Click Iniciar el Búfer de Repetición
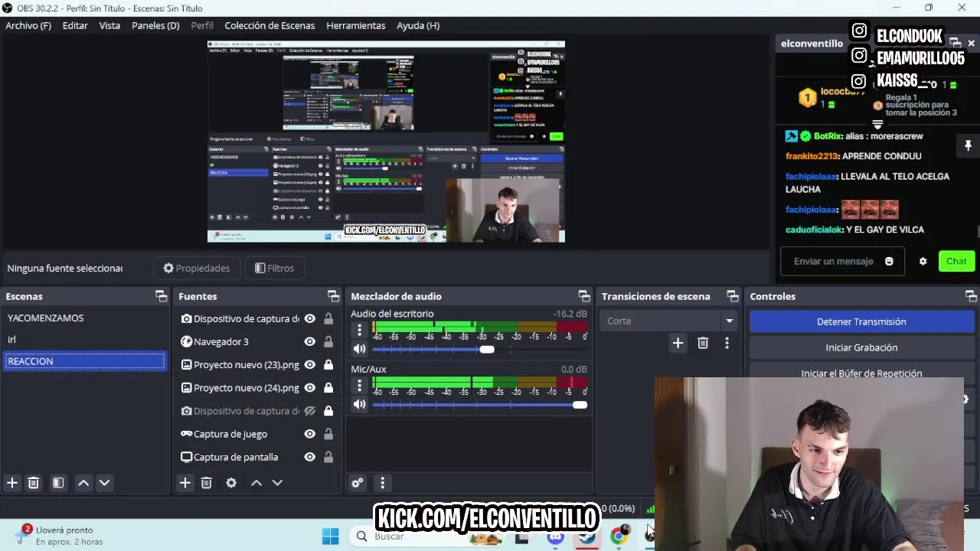980x551 pixels. [861, 372]
